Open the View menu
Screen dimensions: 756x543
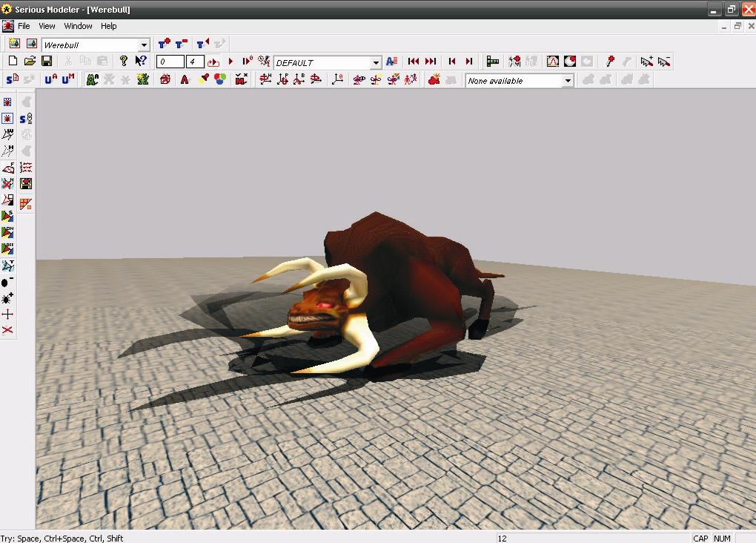point(47,26)
